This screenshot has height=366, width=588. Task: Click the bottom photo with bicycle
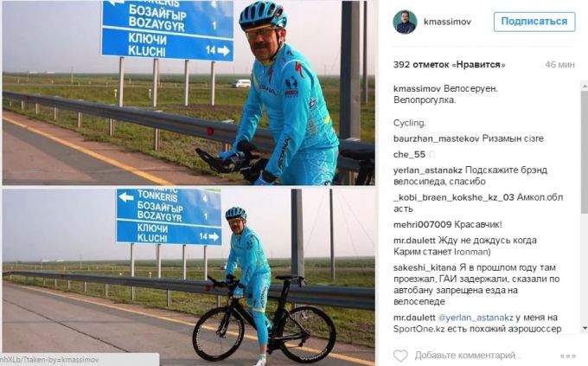(x=189, y=277)
